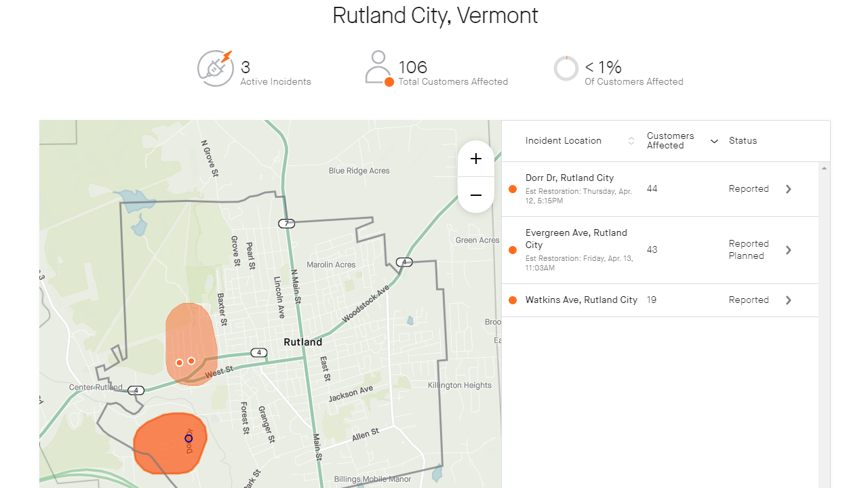Zoom in on the outage map
The width and height of the screenshot is (868, 488).
pos(476,159)
